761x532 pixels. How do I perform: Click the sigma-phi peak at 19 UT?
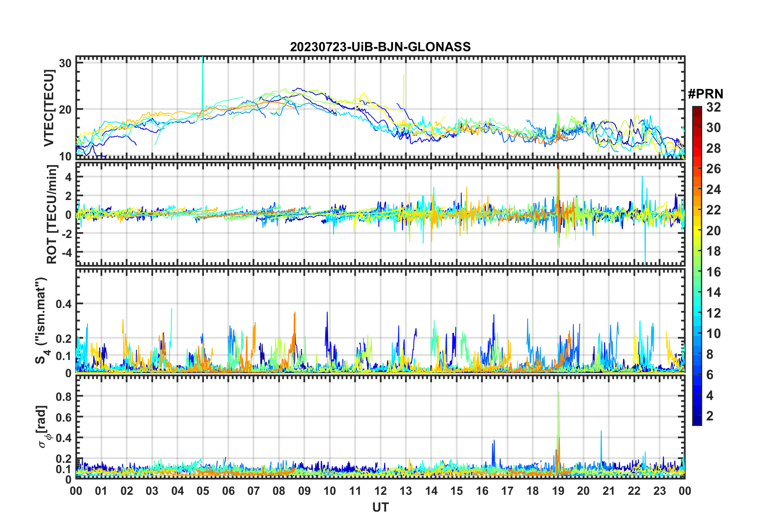tap(559, 432)
